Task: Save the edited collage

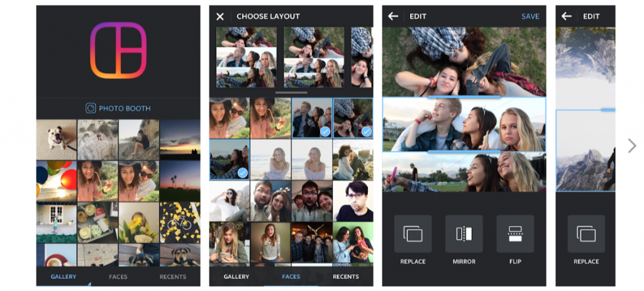Action: [530, 16]
